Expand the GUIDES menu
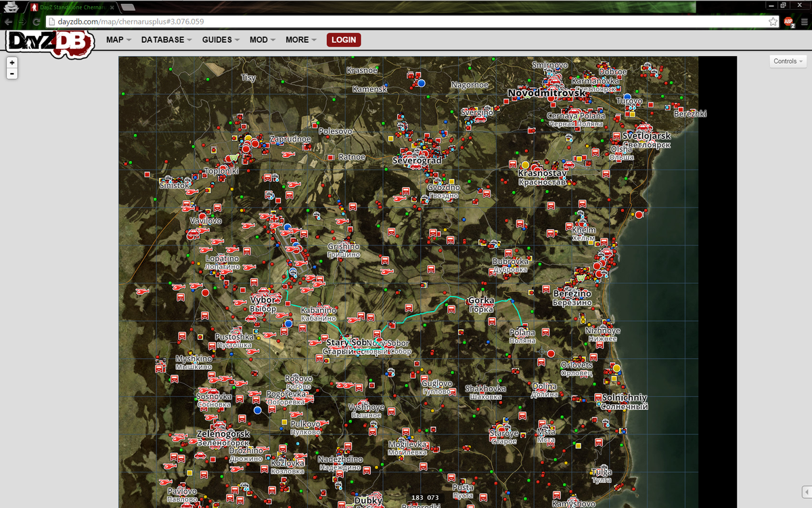 [x=221, y=40]
